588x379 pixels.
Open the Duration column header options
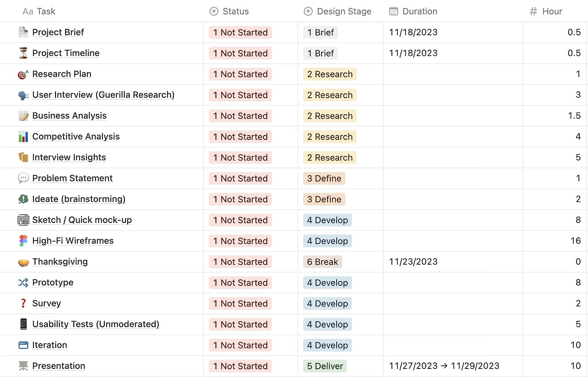(419, 11)
